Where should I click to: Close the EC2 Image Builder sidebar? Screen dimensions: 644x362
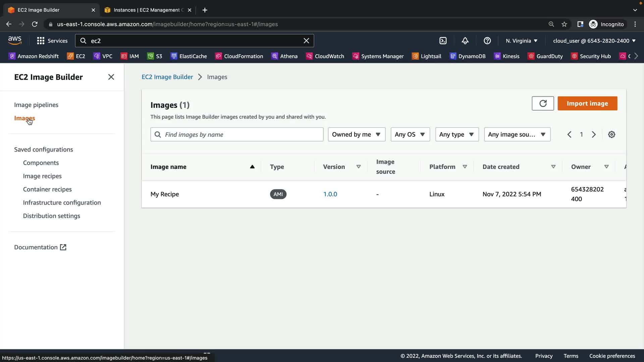(x=111, y=77)
